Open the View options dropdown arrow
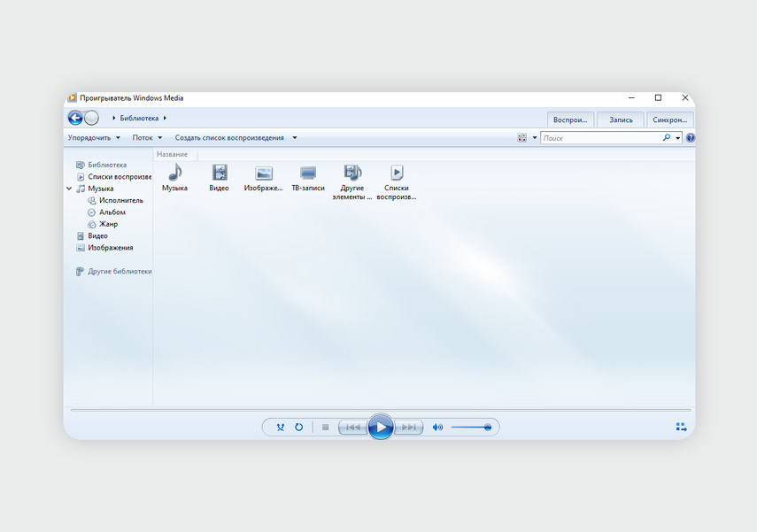The width and height of the screenshot is (757, 532). (x=535, y=137)
